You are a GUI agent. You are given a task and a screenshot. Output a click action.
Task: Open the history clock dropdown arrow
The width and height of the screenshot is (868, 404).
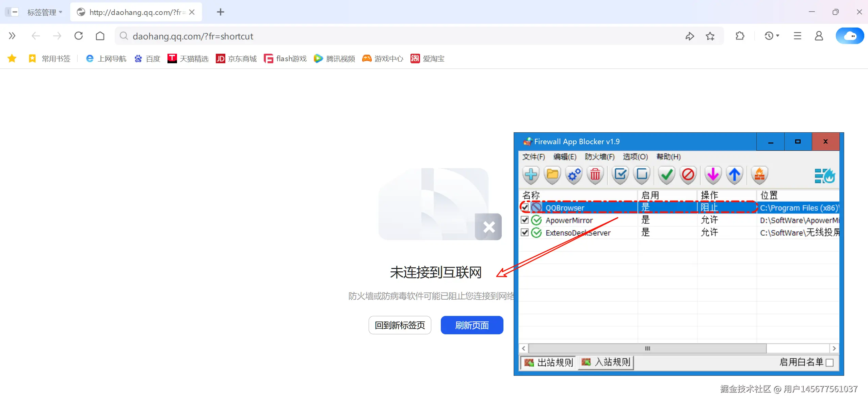coord(778,36)
